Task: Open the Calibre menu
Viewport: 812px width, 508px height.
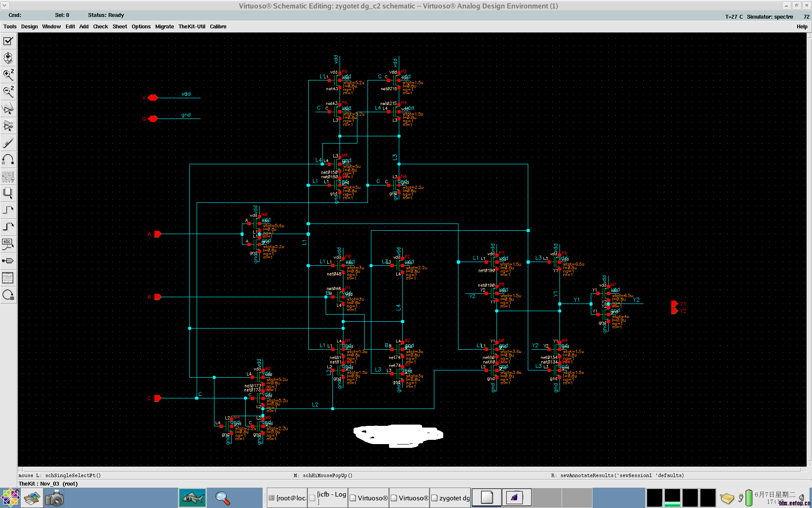Action: [218, 26]
